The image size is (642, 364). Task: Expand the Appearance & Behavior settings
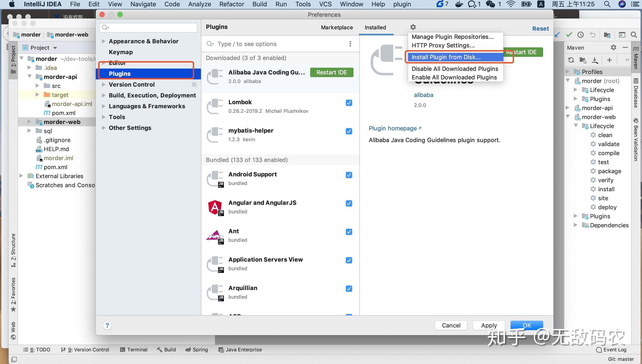[x=104, y=41]
